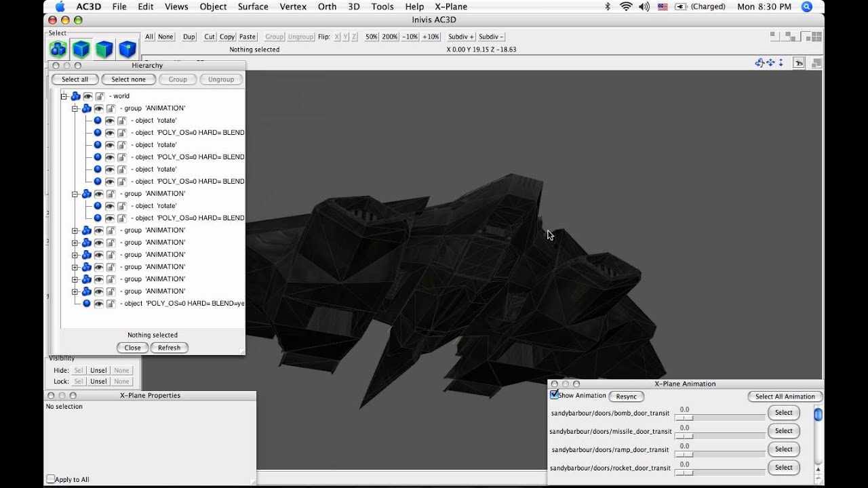The height and width of the screenshot is (488, 868).
Task: Open the Vertex menu
Action: 294,7
